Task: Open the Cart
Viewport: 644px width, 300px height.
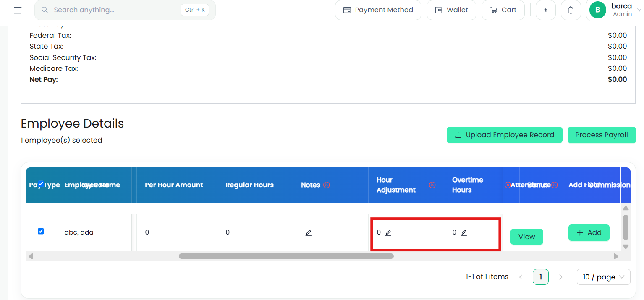Action: tap(503, 10)
